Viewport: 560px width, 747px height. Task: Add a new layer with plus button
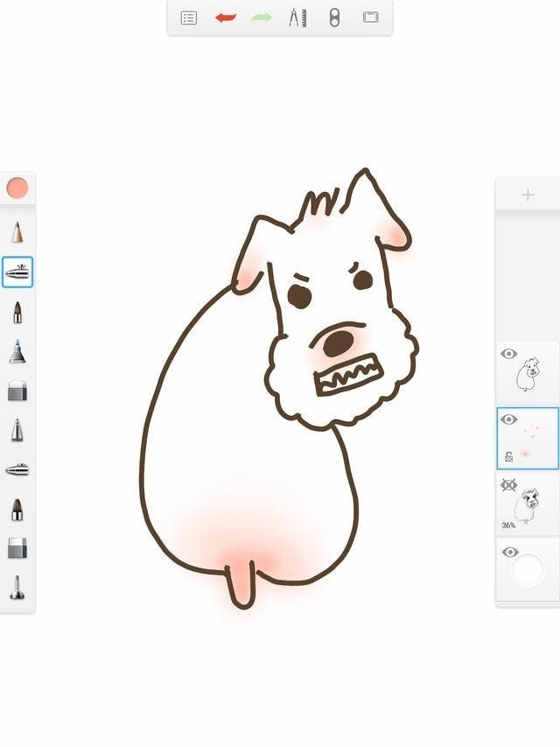pyautogui.click(x=528, y=194)
